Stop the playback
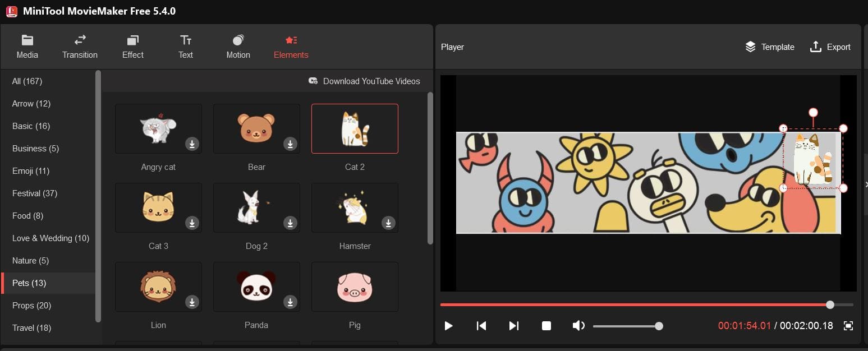868x351 pixels. 546,326
